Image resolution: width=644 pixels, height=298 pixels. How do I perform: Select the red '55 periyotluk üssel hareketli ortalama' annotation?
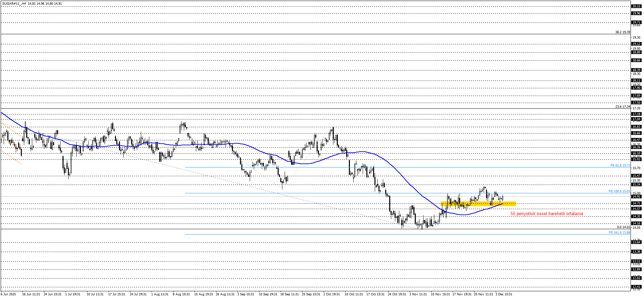[x=547, y=214]
